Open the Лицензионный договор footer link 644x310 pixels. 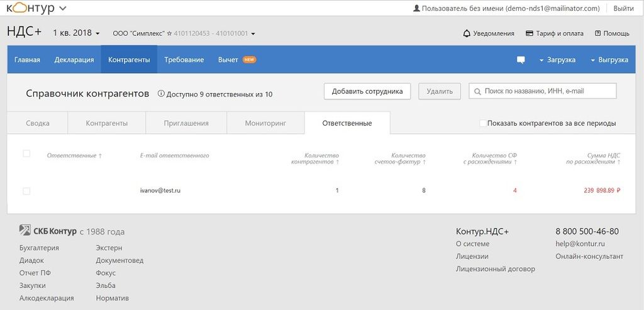coord(496,269)
